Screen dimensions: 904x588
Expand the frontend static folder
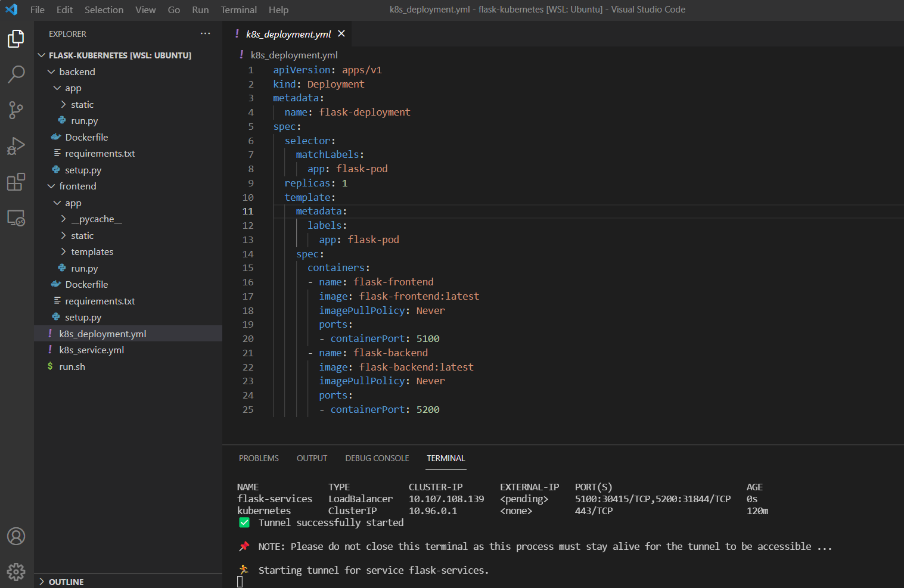click(x=63, y=235)
